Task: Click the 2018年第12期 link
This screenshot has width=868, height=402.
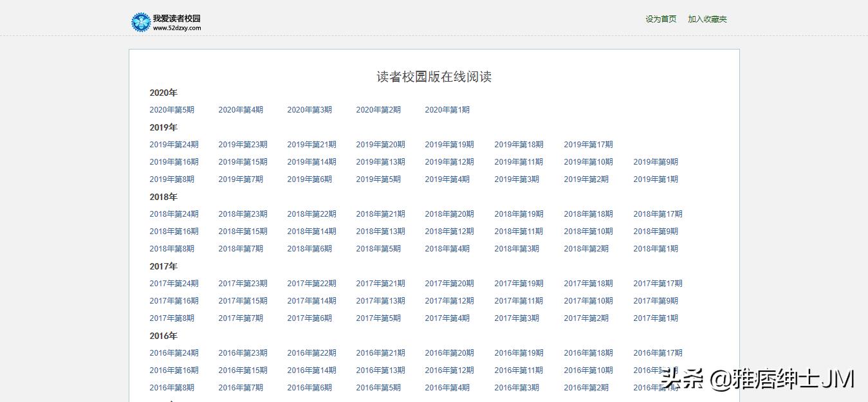Action: click(x=449, y=232)
